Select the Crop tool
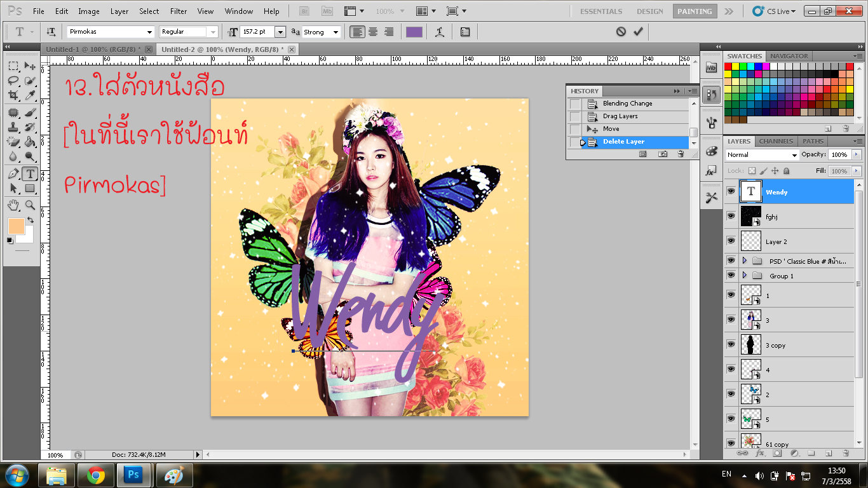Screen dimensions: 868x488 [13, 96]
